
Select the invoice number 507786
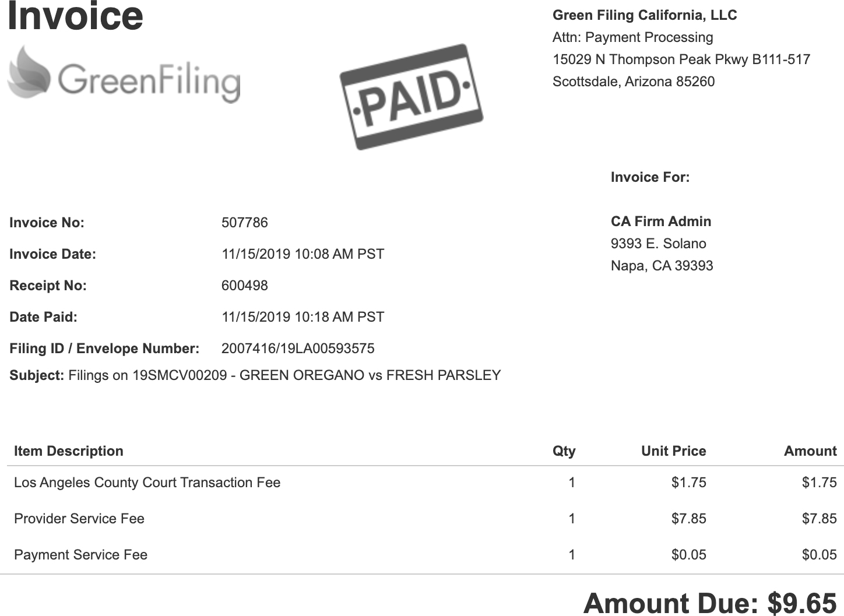pos(245,223)
